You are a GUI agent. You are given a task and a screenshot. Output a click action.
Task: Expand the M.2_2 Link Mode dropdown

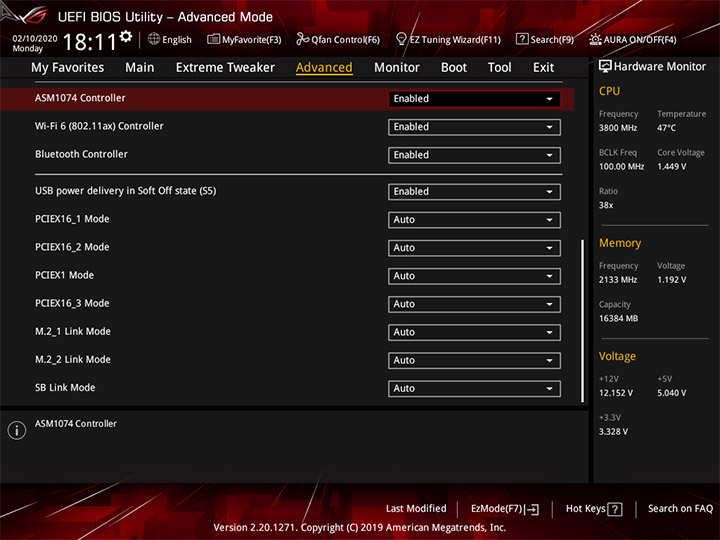pos(474,360)
